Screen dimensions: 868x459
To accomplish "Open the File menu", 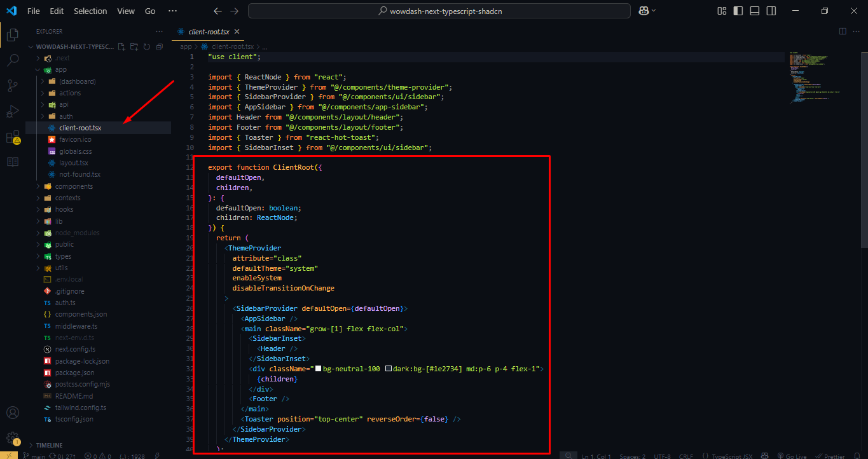I will (x=33, y=10).
